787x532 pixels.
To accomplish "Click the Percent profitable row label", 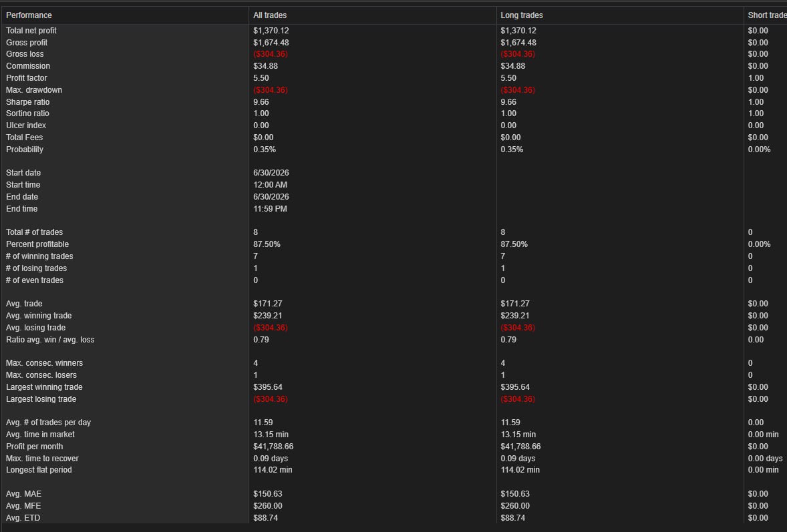I will pyautogui.click(x=37, y=244).
